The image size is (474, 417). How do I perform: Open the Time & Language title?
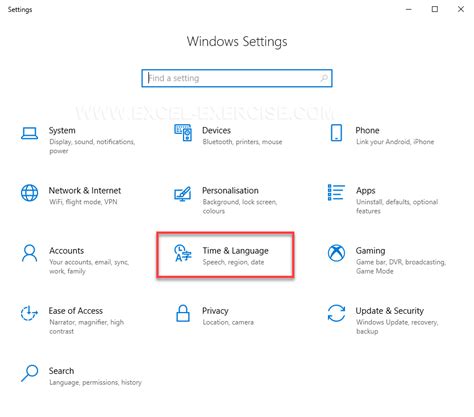tap(236, 251)
